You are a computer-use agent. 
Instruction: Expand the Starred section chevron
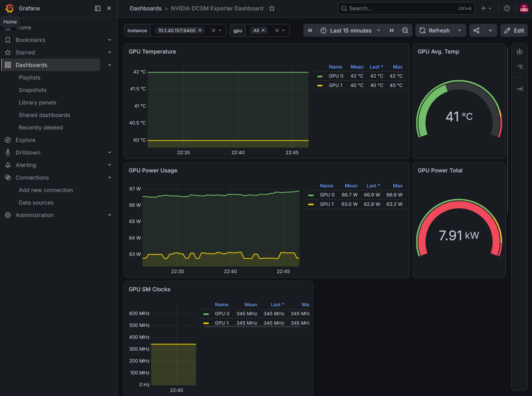(109, 52)
